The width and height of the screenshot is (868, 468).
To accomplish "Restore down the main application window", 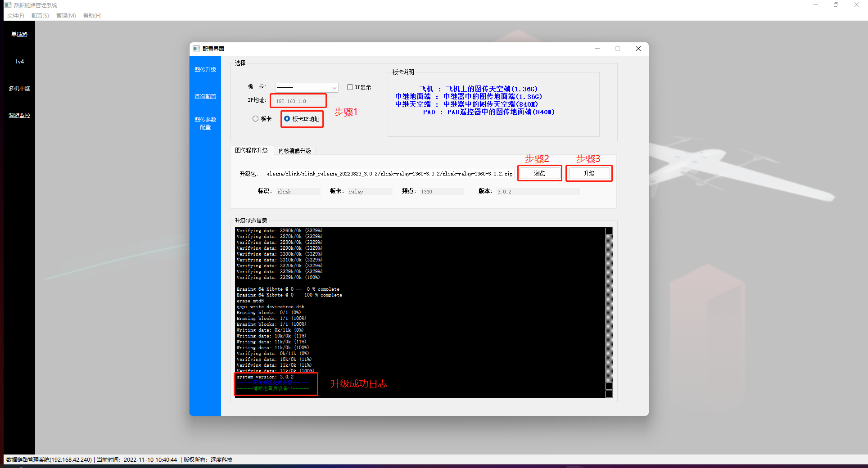I will coord(836,5).
